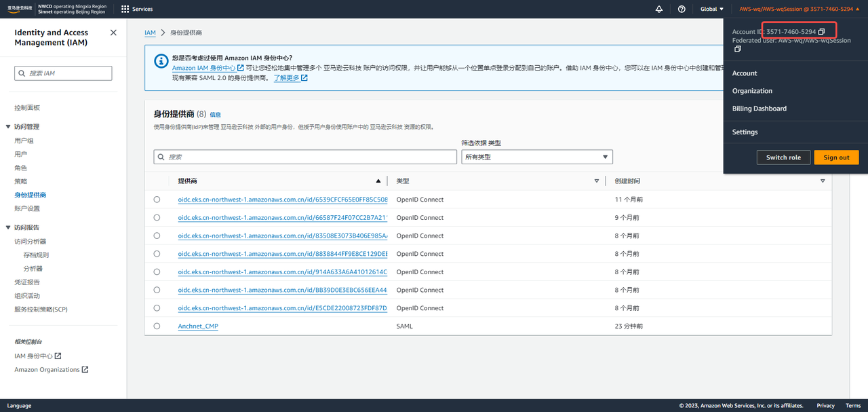Open 凭证报告 in sidebar

[27, 282]
